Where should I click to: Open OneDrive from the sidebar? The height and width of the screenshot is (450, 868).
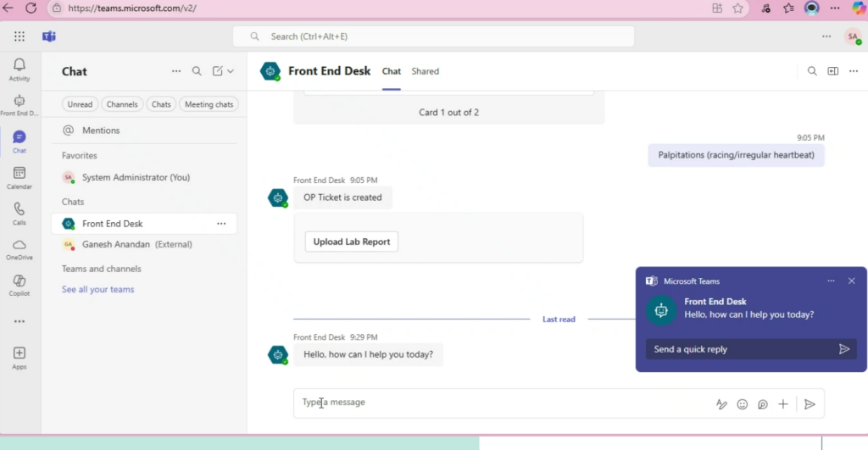tap(19, 250)
